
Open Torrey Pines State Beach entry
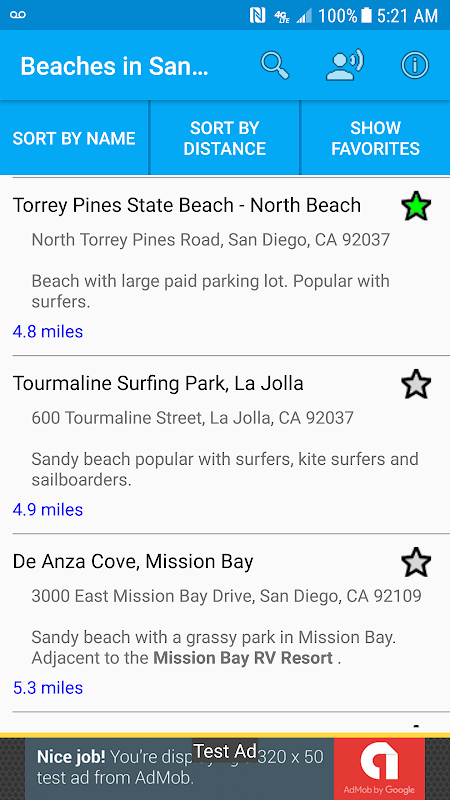click(x=225, y=267)
